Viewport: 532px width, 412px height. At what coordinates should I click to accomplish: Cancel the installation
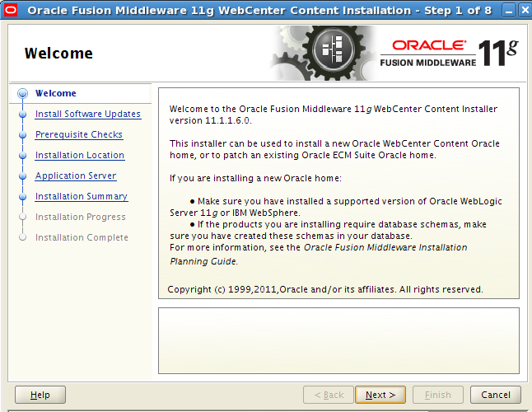tap(496, 395)
